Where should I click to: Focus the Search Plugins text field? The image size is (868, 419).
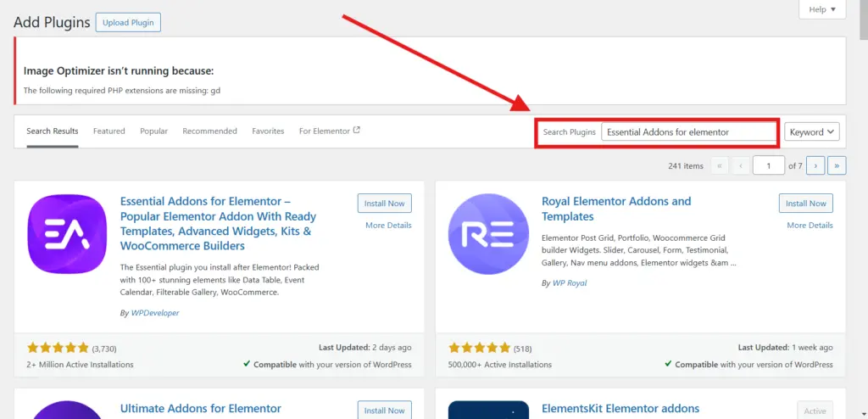pos(688,132)
